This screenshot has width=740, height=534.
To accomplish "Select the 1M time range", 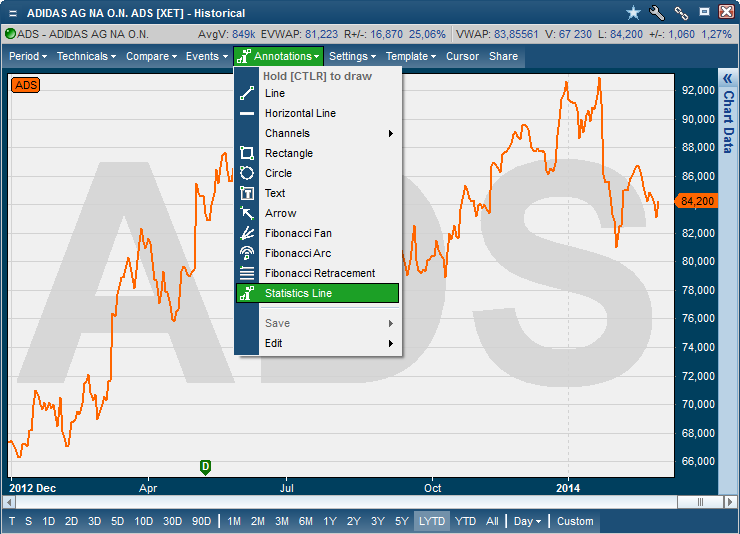I will (x=234, y=521).
